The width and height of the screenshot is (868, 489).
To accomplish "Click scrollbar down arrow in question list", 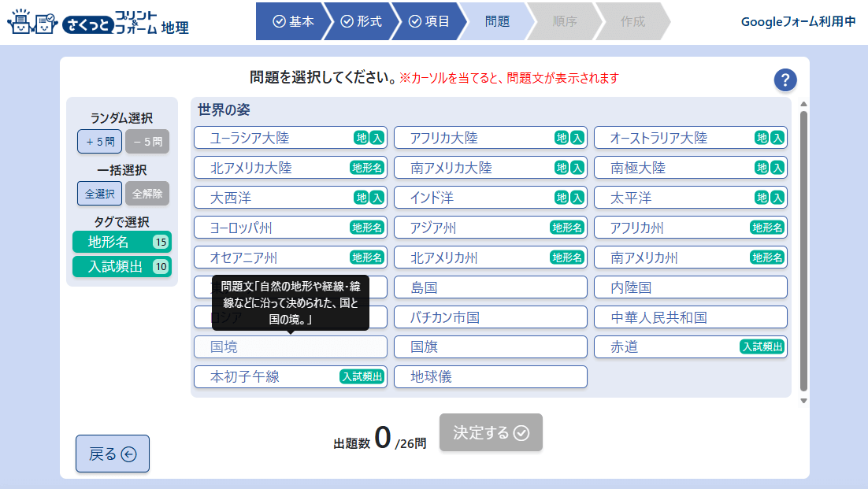I will point(803,401).
